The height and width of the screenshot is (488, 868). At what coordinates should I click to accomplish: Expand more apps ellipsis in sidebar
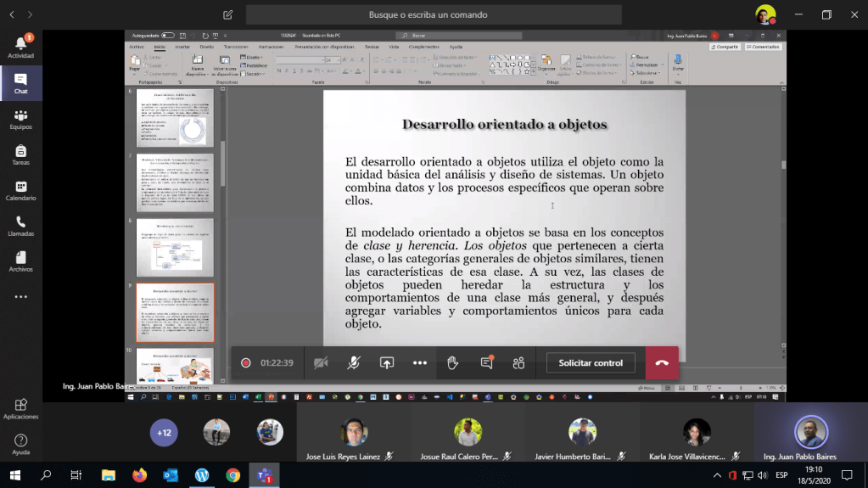click(x=20, y=297)
